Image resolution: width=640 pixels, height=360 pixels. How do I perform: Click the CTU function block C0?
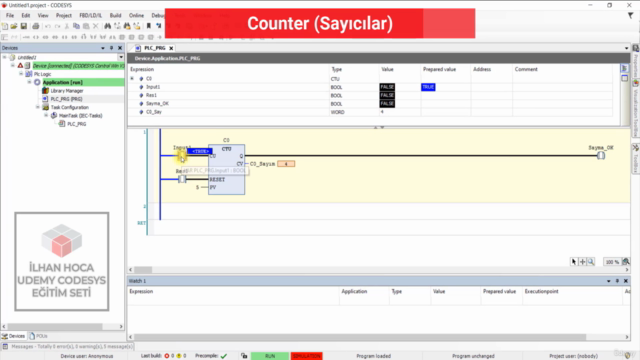227,169
